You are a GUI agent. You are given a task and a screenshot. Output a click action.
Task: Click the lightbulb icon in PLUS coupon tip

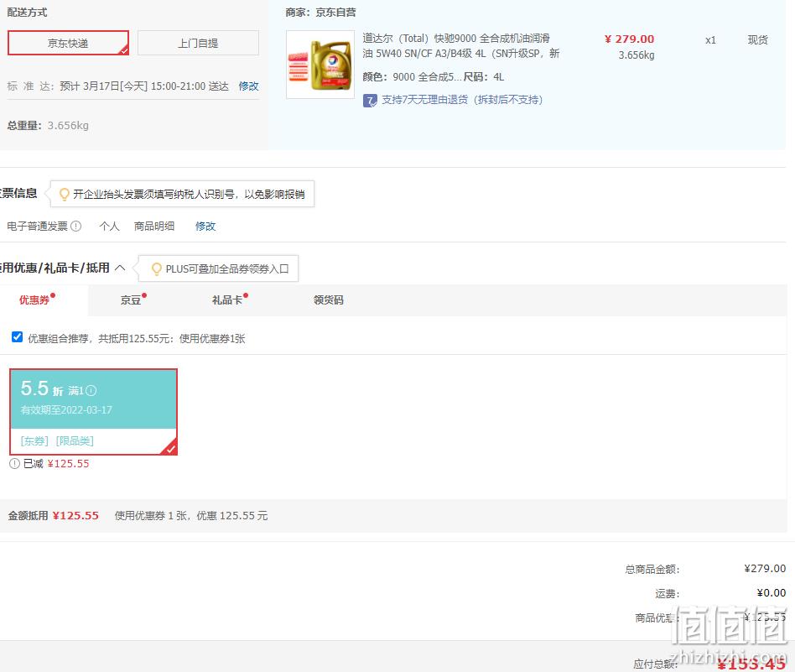[x=157, y=268]
